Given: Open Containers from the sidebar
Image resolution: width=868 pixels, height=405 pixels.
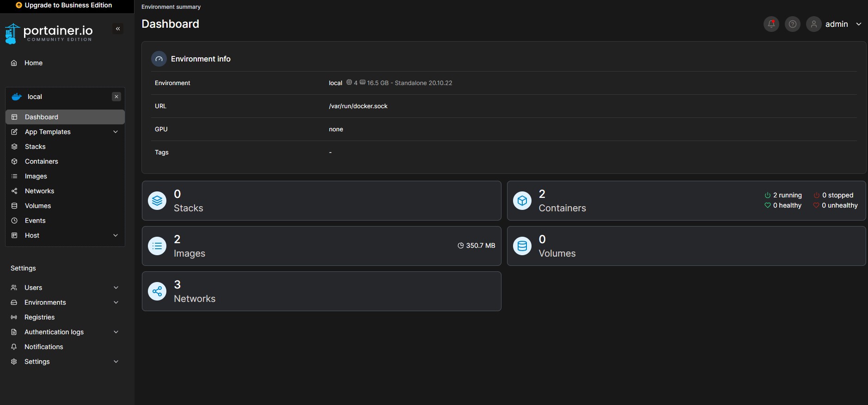Looking at the screenshot, I should click(x=65, y=161).
